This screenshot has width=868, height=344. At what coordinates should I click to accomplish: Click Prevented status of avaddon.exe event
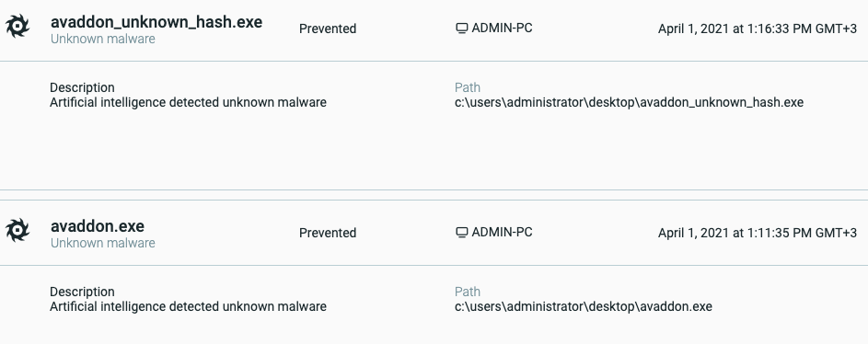[328, 233]
